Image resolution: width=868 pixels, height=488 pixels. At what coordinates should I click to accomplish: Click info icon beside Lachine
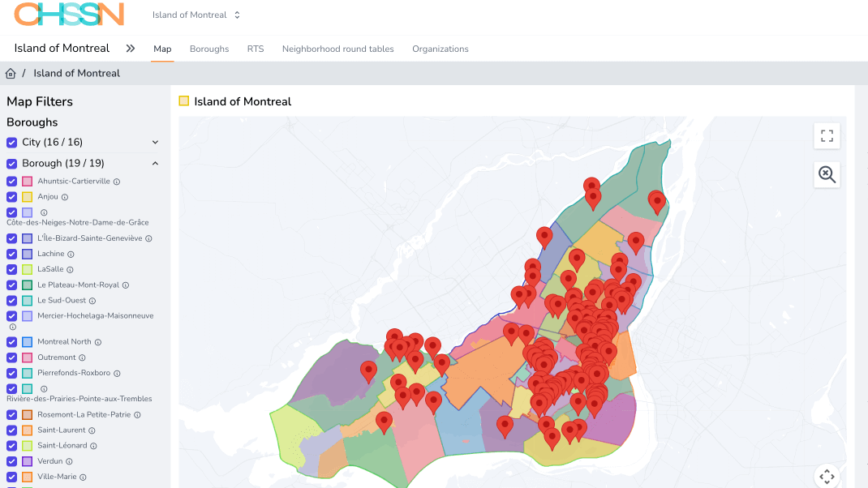point(71,255)
